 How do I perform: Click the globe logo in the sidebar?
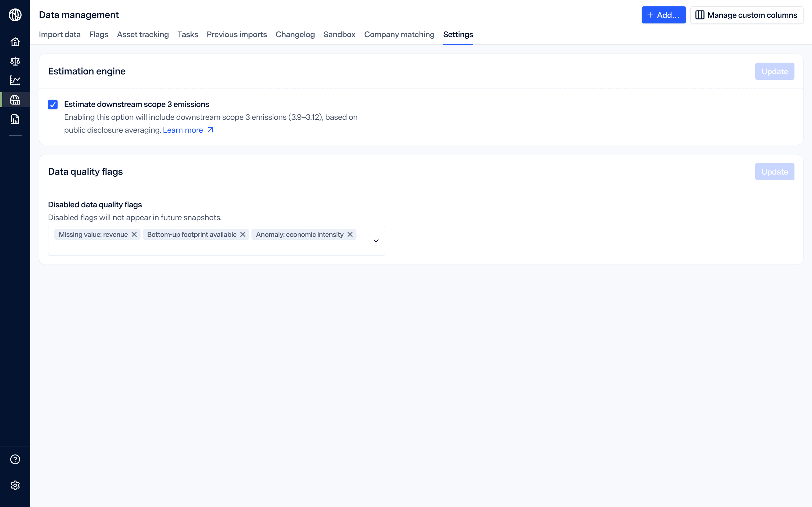(15, 15)
